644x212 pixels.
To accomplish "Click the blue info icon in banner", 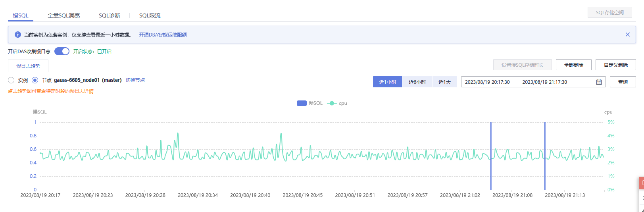I will 17,35.
